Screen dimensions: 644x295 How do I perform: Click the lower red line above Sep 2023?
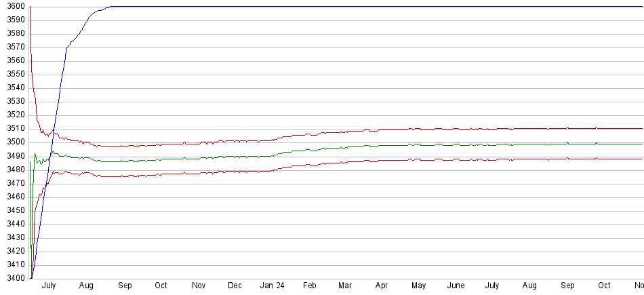click(x=125, y=176)
